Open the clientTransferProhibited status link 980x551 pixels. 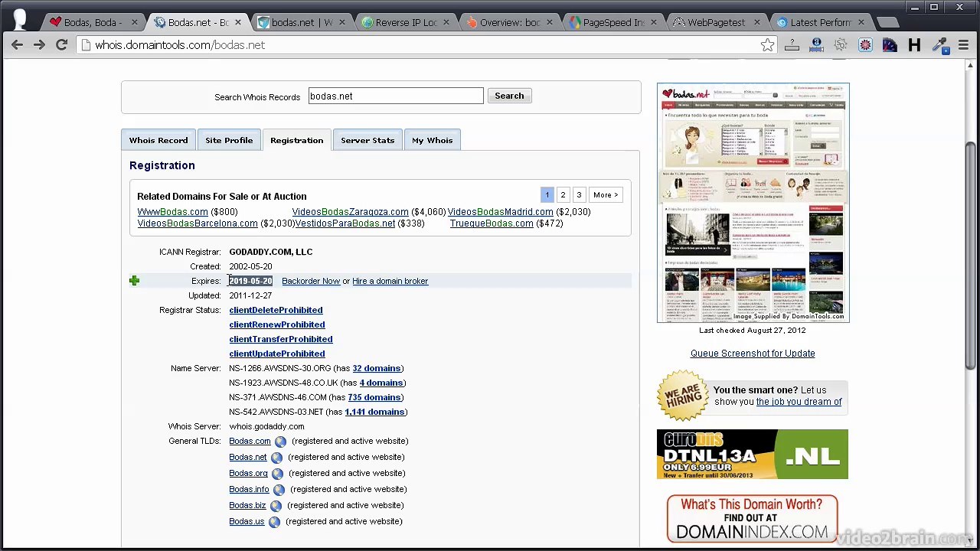point(281,339)
